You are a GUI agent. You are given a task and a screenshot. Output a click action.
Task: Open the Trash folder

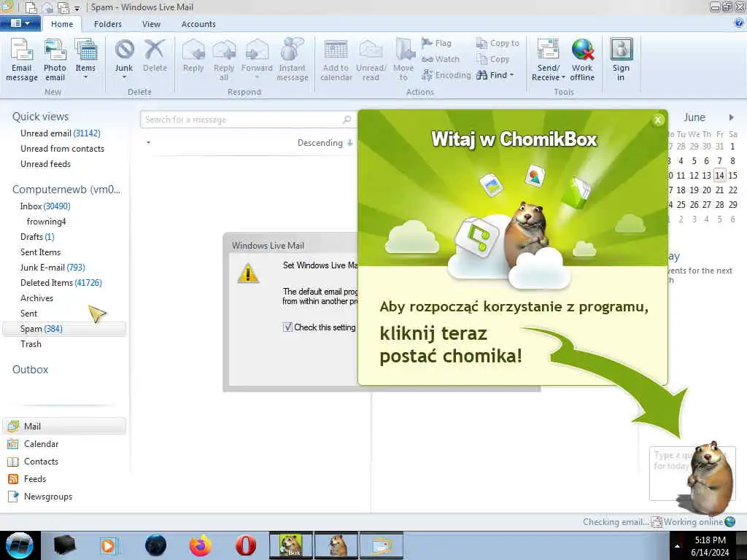(31, 344)
